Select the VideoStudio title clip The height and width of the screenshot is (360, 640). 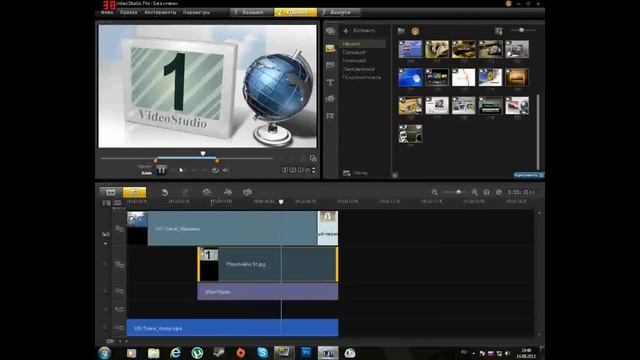point(268,292)
